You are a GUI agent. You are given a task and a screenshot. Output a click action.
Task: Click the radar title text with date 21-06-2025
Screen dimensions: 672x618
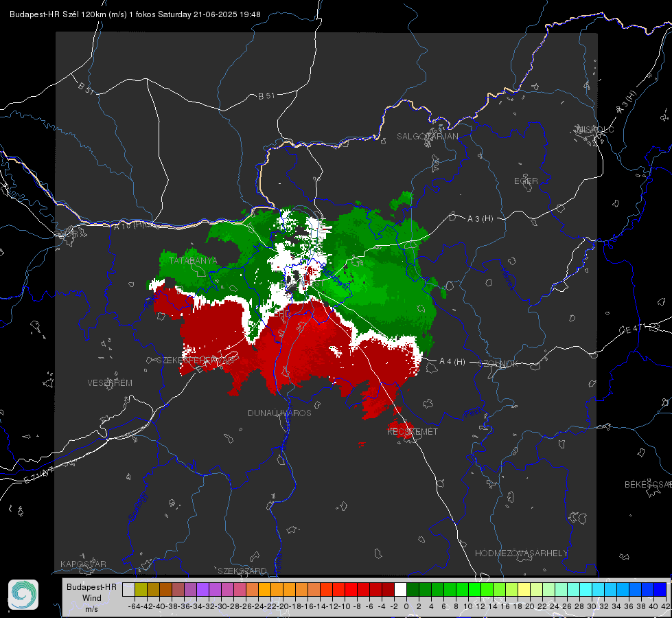click(135, 14)
